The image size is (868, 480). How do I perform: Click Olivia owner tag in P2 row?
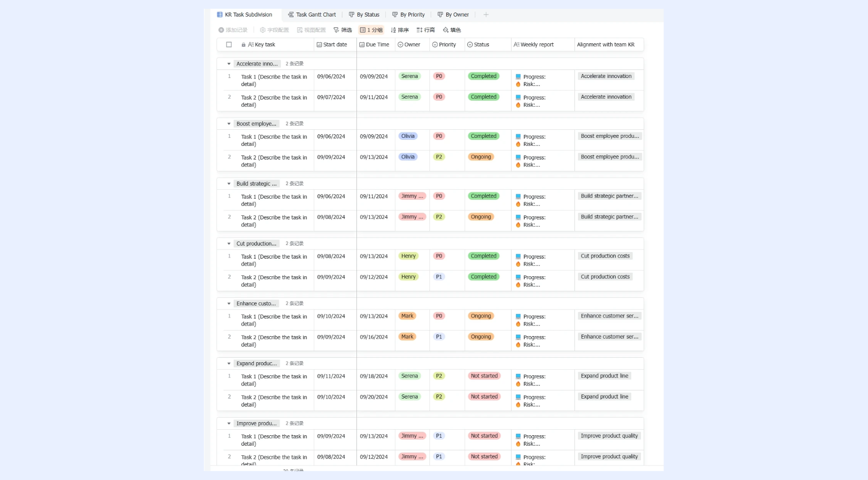(x=408, y=157)
